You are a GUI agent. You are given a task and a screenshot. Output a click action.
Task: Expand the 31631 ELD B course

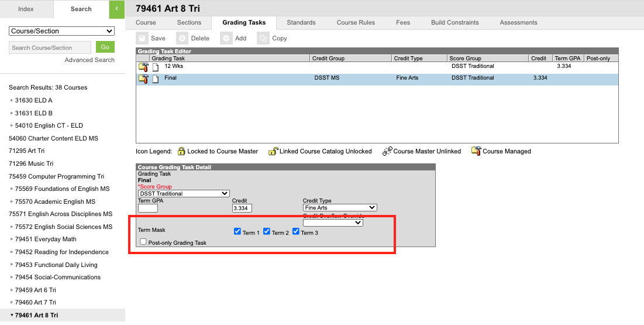click(12, 113)
